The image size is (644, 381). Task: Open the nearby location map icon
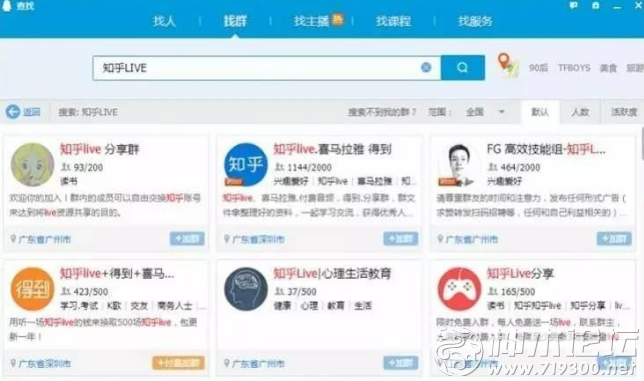coord(508,65)
